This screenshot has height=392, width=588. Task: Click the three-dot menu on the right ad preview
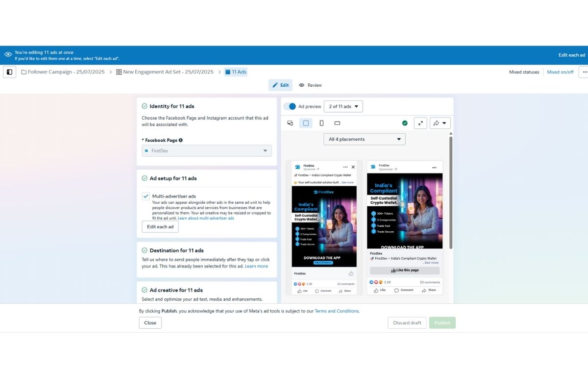[x=435, y=167]
